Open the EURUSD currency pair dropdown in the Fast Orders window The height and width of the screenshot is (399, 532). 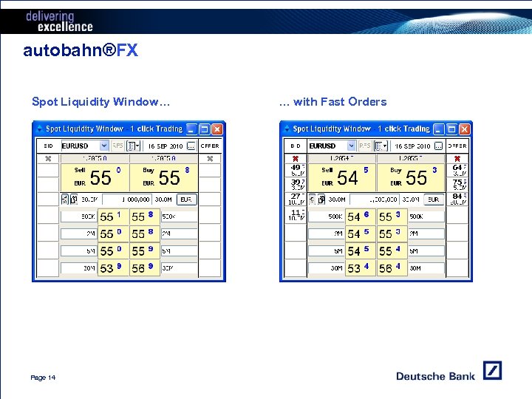click(352, 146)
